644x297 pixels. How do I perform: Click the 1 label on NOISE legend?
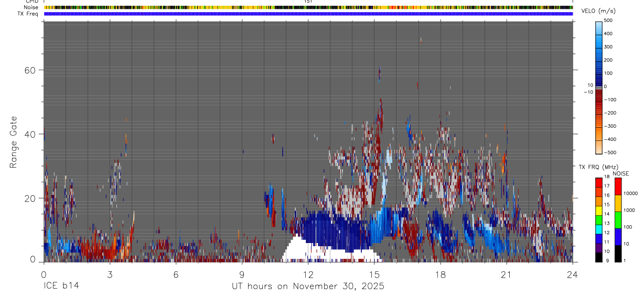[625, 260]
